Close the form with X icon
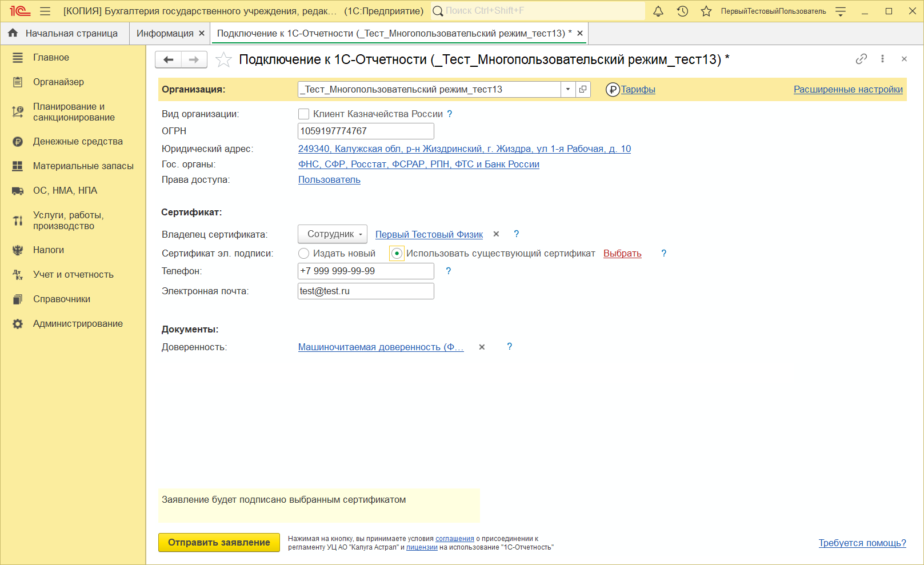 click(904, 59)
